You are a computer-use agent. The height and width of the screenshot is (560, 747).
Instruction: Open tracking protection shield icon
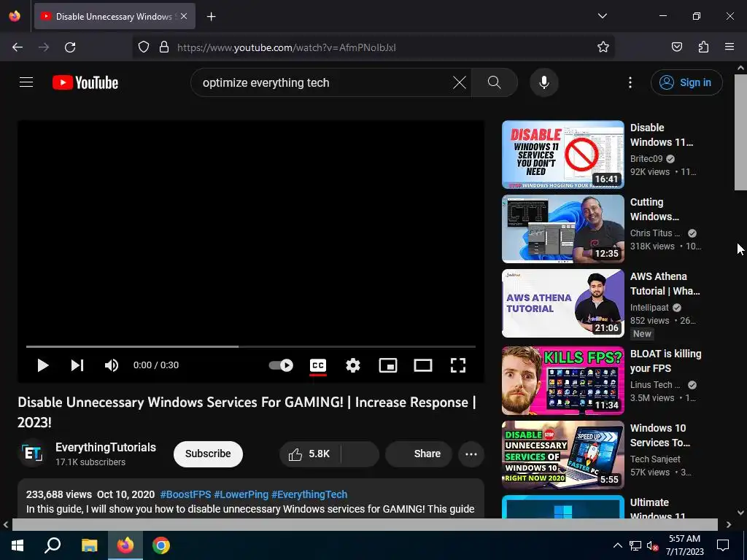click(144, 47)
